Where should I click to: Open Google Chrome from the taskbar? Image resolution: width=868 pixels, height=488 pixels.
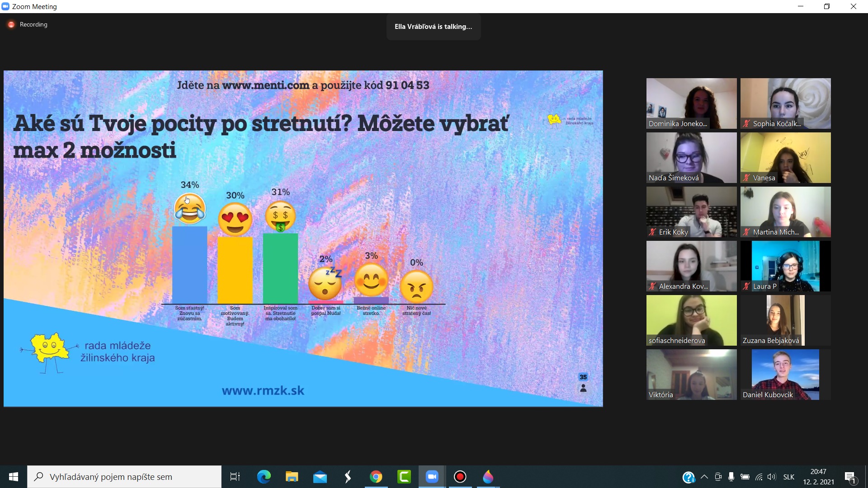point(376,477)
